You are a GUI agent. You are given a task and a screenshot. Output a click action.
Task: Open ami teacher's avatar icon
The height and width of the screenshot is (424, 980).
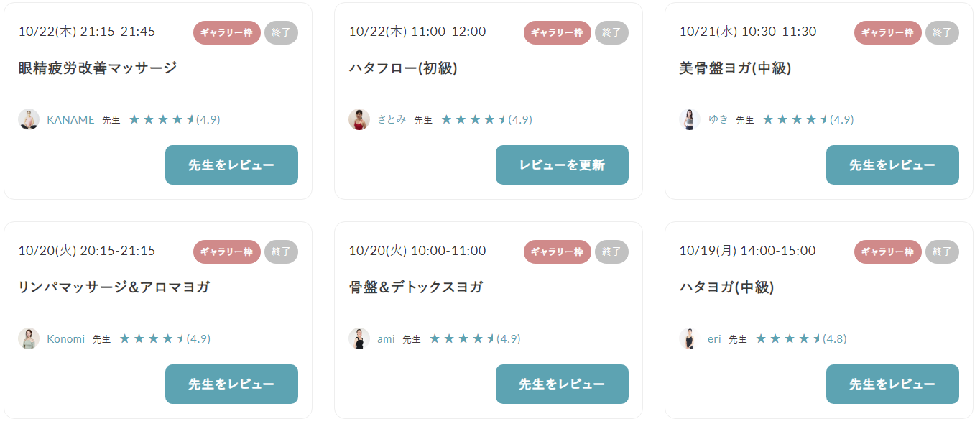pyautogui.click(x=359, y=338)
